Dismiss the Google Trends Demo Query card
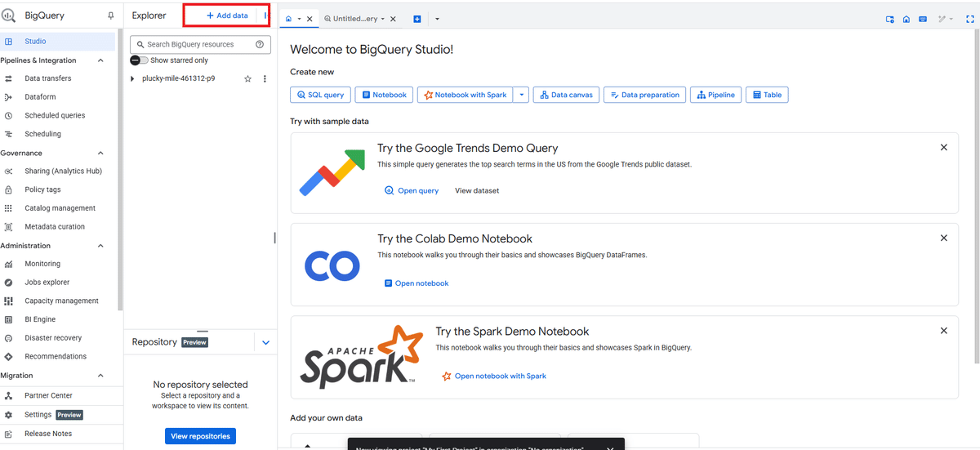 tap(944, 147)
